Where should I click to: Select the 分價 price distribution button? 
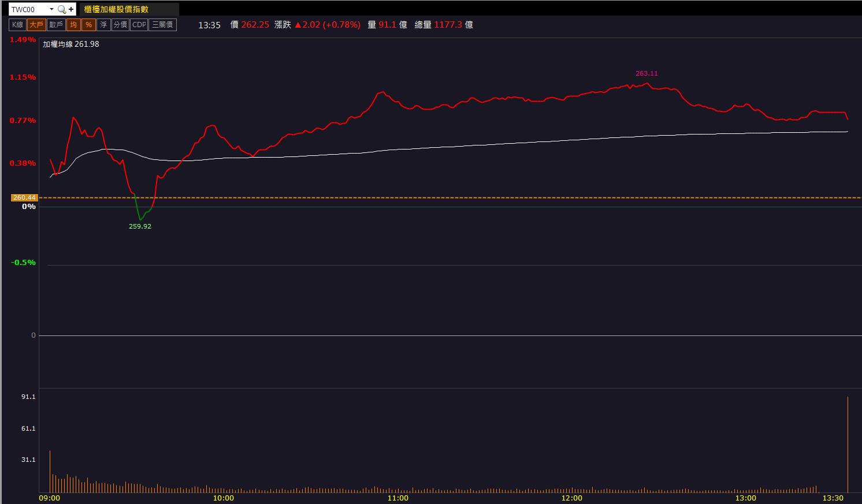point(120,25)
